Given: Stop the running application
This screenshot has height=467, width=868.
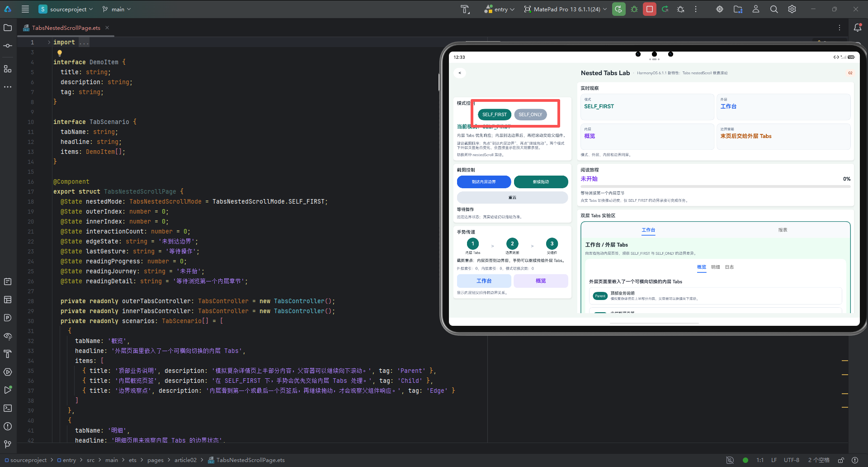Looking at the screenshot, I should click(650, 9).
